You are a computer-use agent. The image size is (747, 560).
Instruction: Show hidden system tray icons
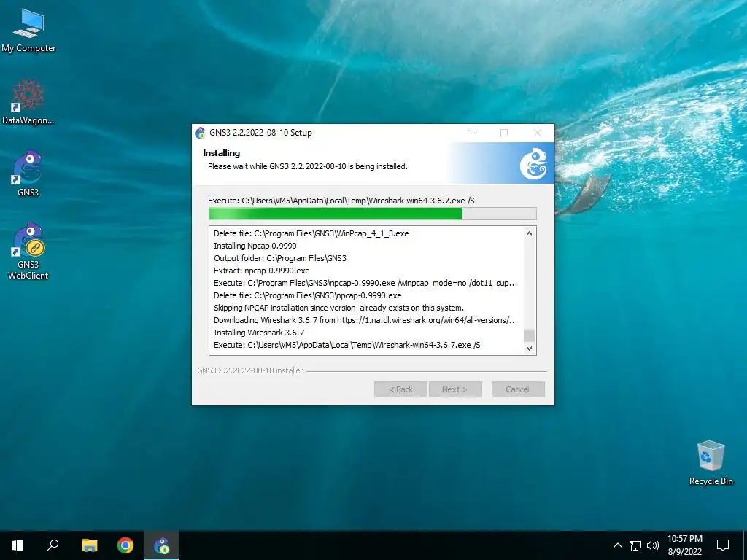(x=617, y=545)
